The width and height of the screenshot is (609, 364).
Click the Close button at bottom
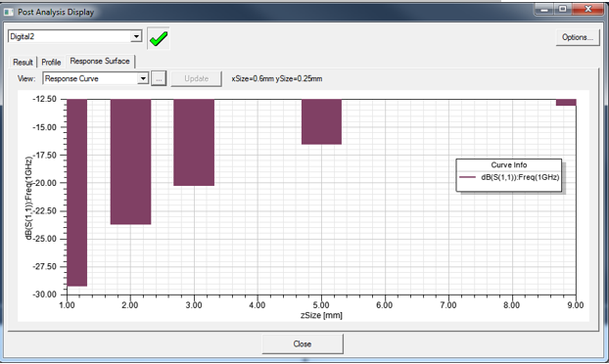click(303, 343)
